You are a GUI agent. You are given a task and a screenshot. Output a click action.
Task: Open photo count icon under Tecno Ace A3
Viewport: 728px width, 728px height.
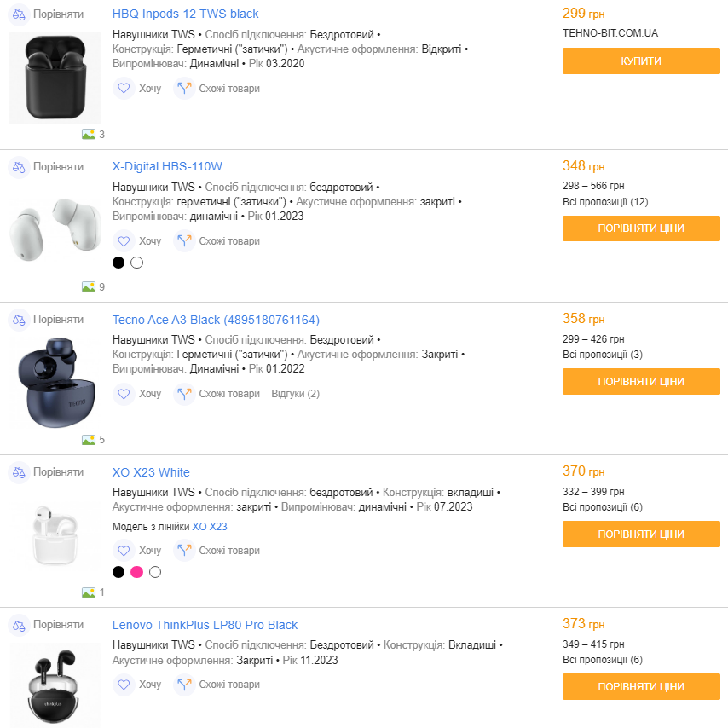click(89, 440)
